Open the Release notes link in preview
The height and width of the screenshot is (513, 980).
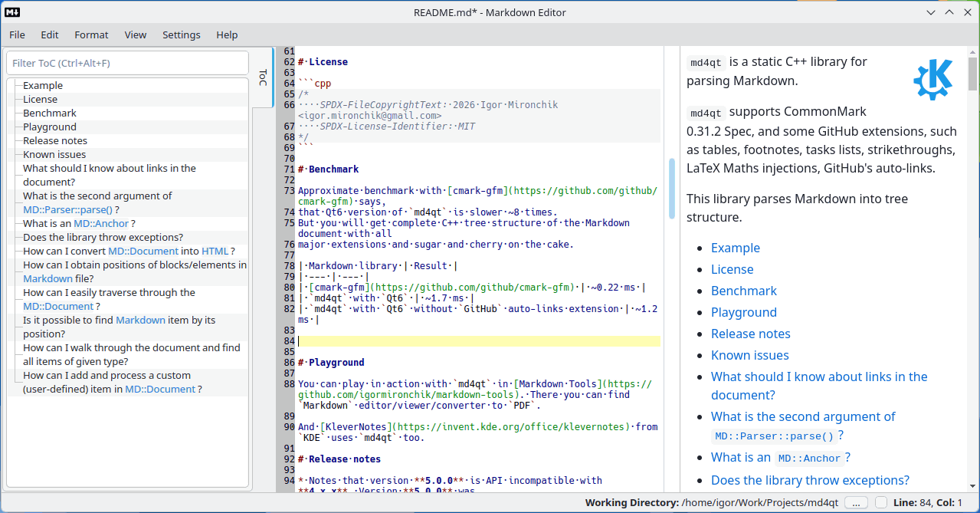(x=750, y=334)
